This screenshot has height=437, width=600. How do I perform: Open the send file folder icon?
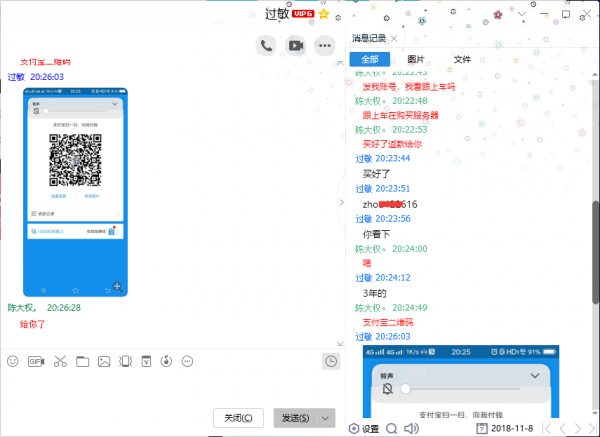pos(82,361)
